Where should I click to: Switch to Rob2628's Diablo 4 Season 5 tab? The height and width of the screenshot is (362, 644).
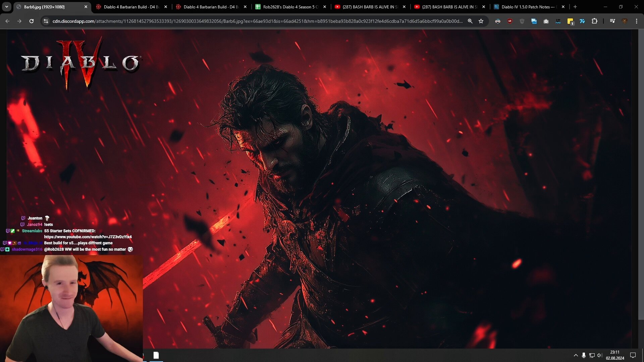290,7
